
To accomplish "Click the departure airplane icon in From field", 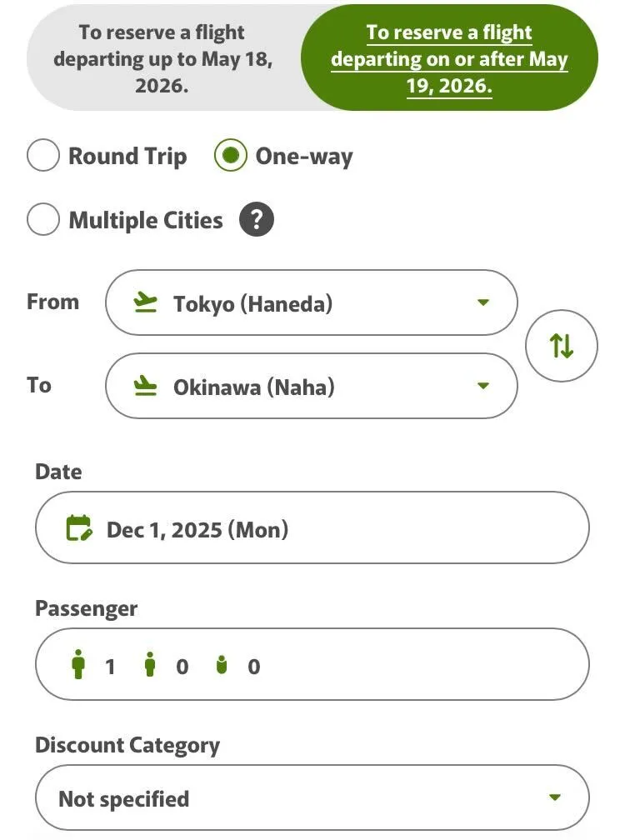I will pos(145,303).
